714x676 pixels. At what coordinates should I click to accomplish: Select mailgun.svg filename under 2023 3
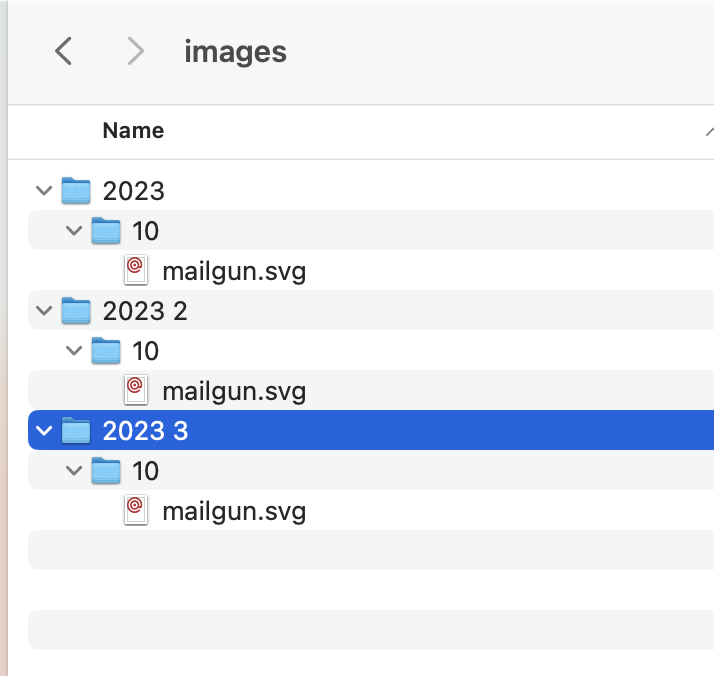(x=234, y=512)
